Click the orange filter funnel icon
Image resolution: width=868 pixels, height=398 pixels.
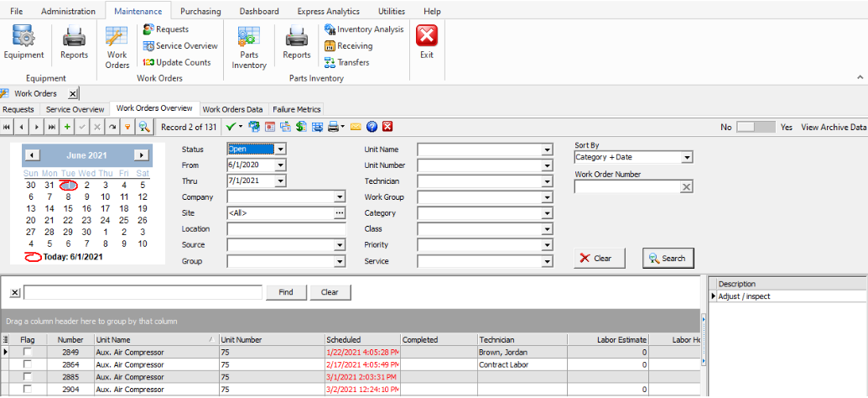(127, 127)
